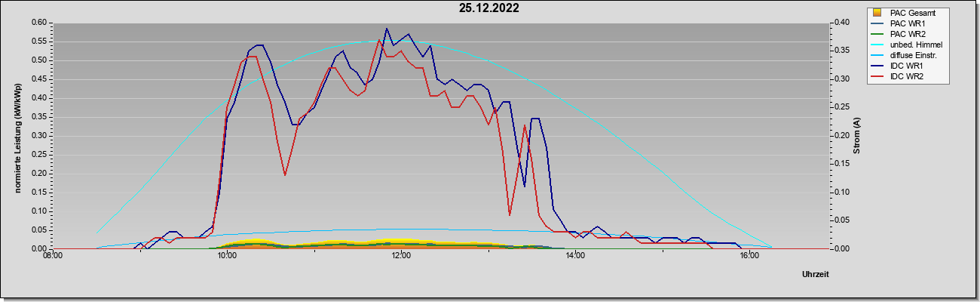Click the 10:00 label on time axis
Image resolution: width=980 pixels, height=302 pixels.
coord(226,257)
